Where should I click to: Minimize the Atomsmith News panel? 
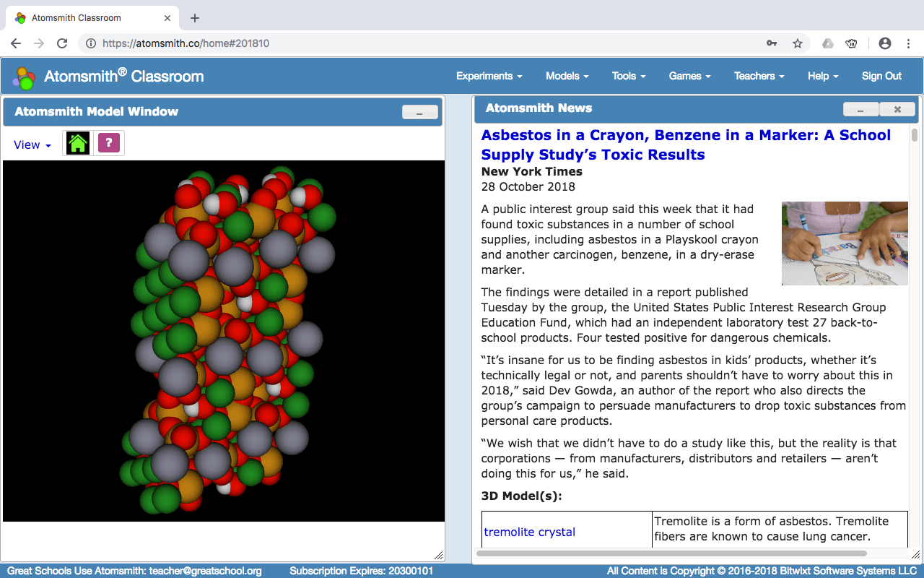pos(861,109)
